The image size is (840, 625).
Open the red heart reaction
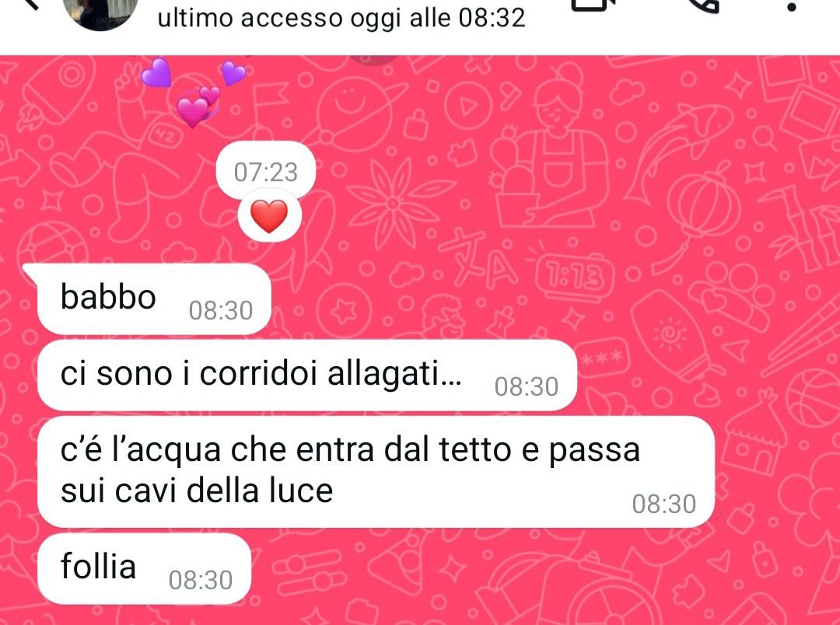269,217
